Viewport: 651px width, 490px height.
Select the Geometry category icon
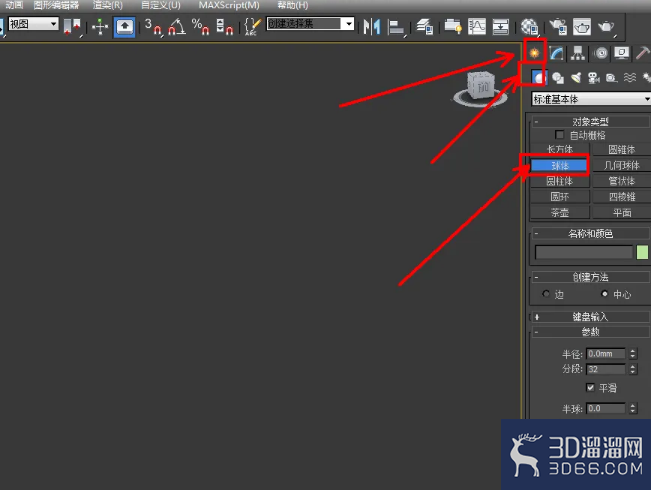pos(538,77)
